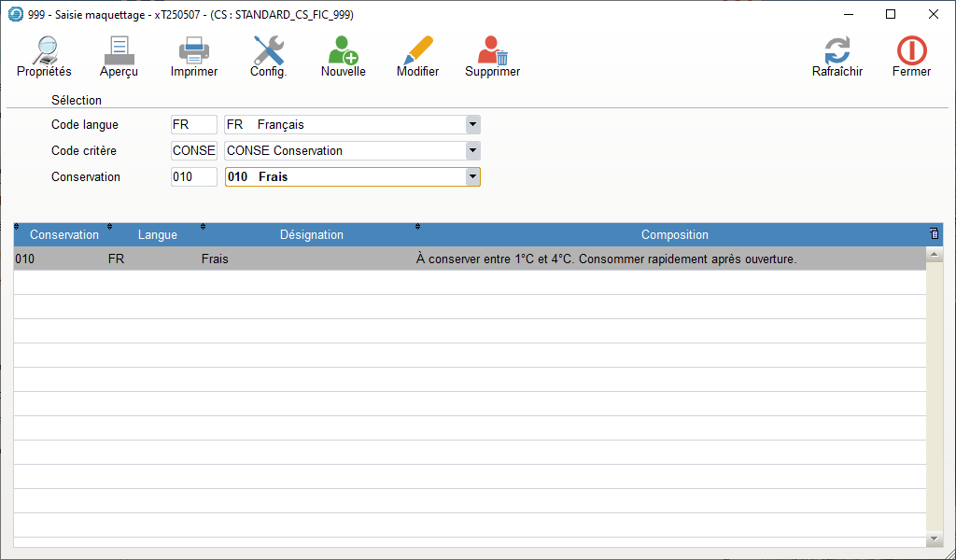Click the Code langue FR input field
Image resolution: width=956 pixels, height=560 pixels.
[193, 125]
